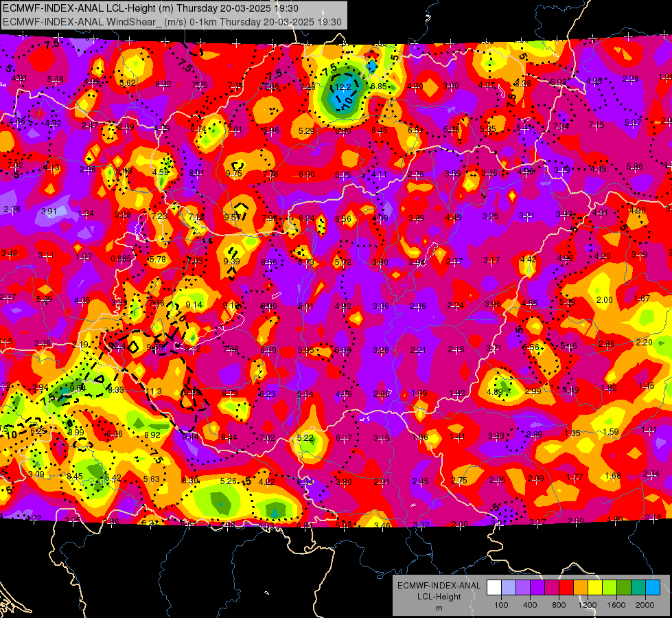The height and width of the screenshot is (618, 672).
Task: Choose the orange legend swatch
Action: coord(580,588)
